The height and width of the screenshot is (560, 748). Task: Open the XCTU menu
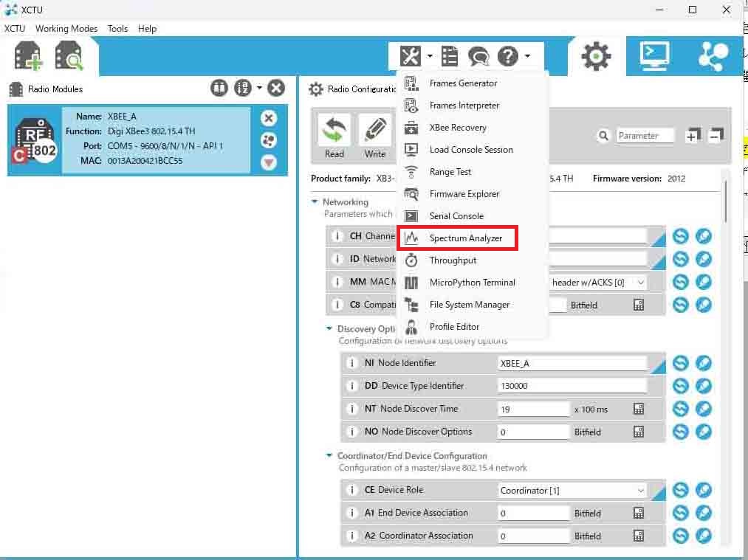click(15, 29)
